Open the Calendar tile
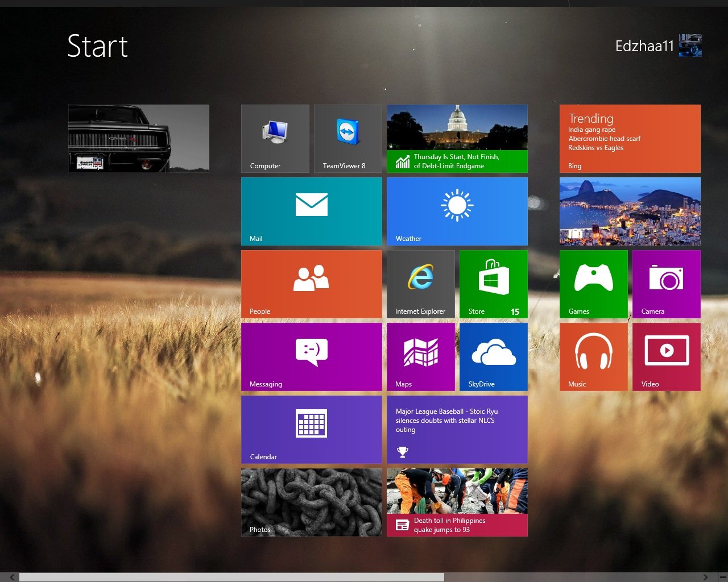The image size is (728, 582). point(312,430)
